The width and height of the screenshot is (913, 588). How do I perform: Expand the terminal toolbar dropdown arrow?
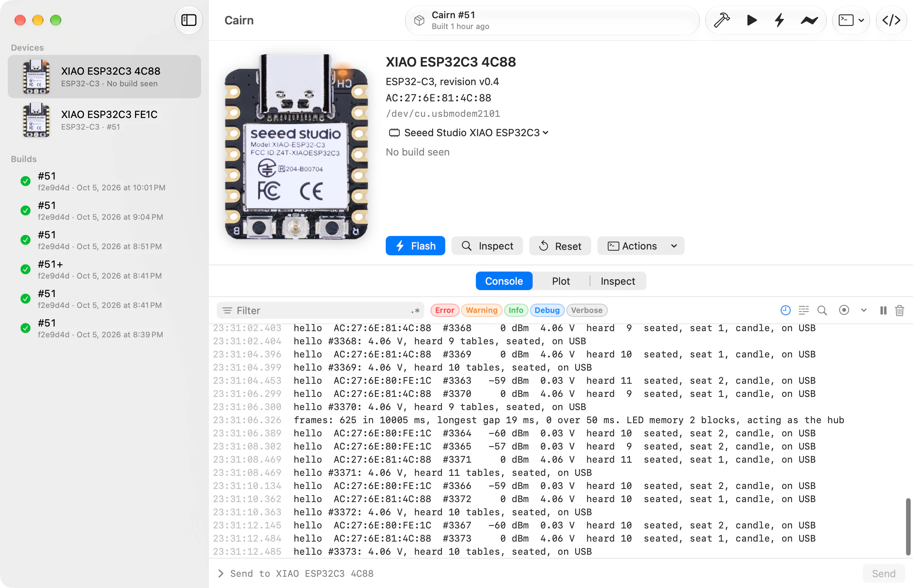861,21
